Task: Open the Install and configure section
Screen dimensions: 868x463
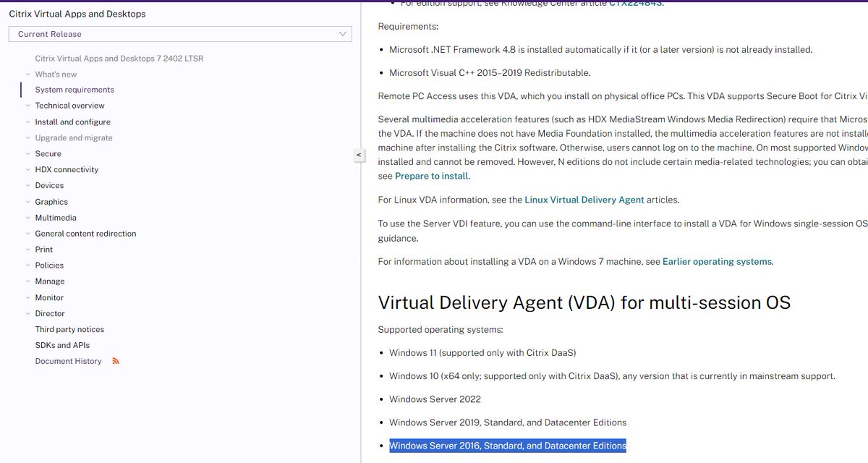Action: click(x=73, y=122)
